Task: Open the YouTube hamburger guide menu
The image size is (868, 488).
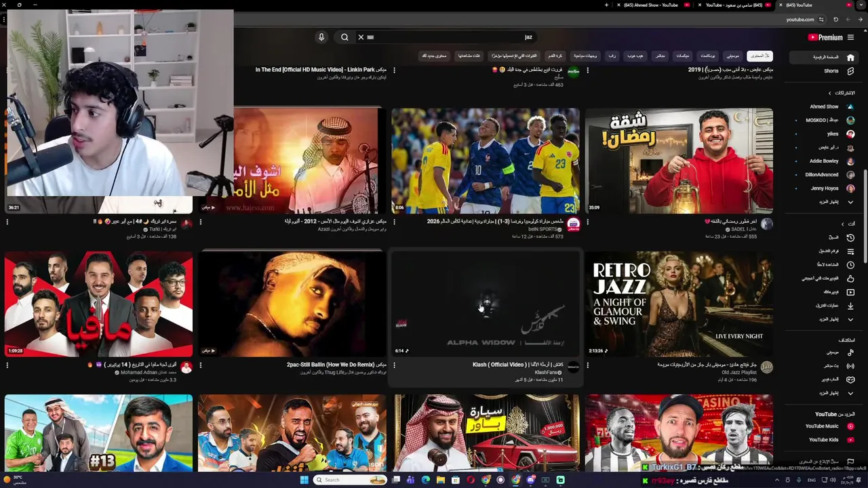Action: [x=850, y=37]
